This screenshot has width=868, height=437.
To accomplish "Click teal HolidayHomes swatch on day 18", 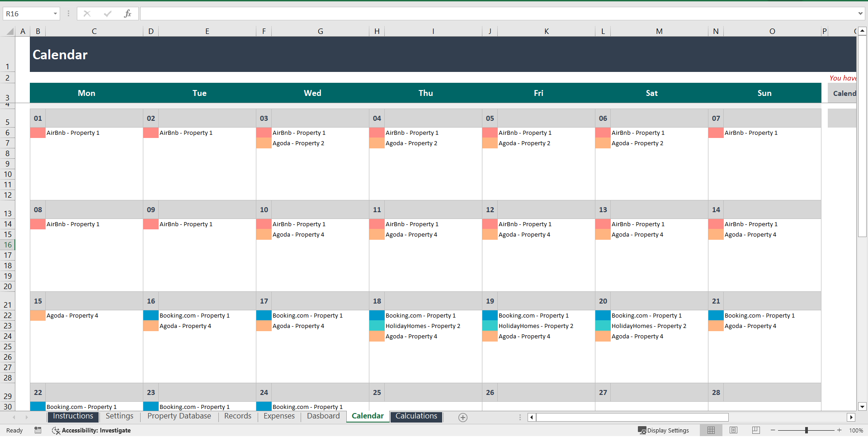I will coord(377,326).
